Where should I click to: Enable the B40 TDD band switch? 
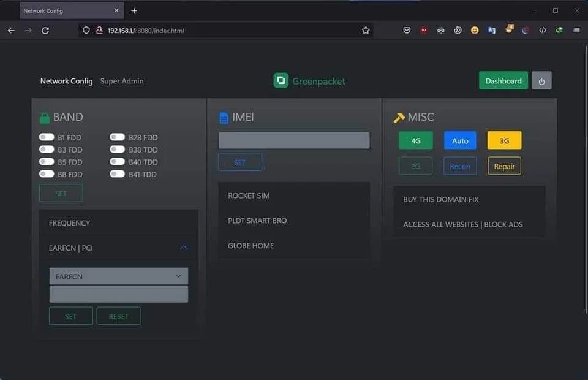118,162
